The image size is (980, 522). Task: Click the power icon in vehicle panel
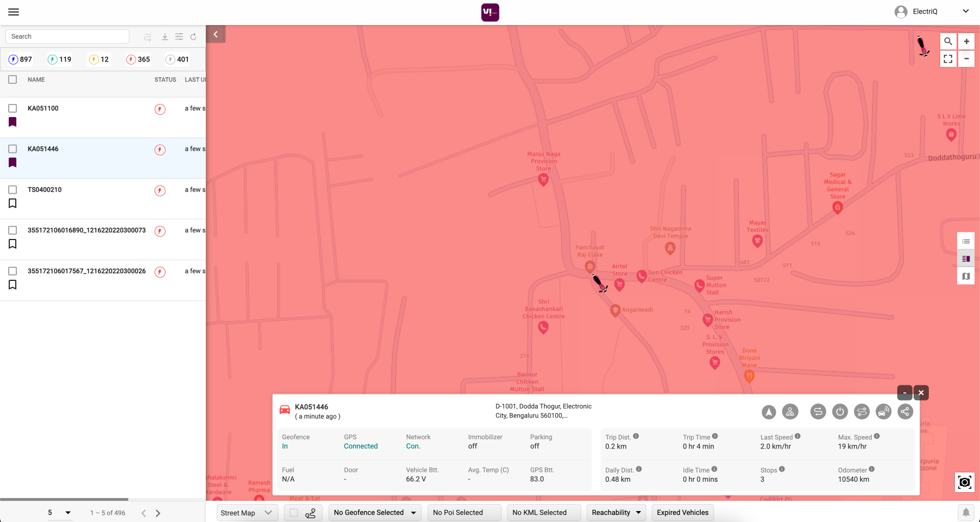pyautogui.click(x=840, y=412)
